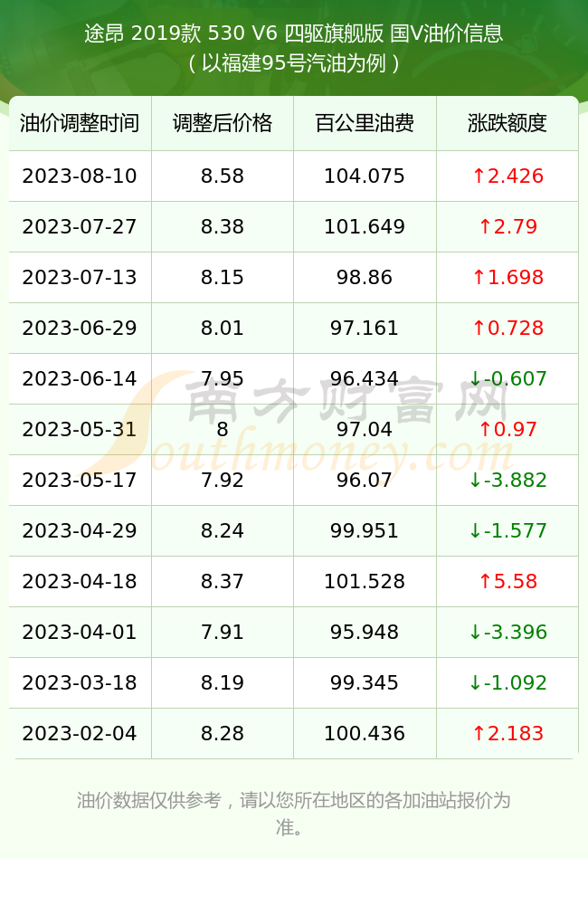Screen dimensions: 588x905
Task: Select the 2023-08-10 date cell
Action: (80, 176)
